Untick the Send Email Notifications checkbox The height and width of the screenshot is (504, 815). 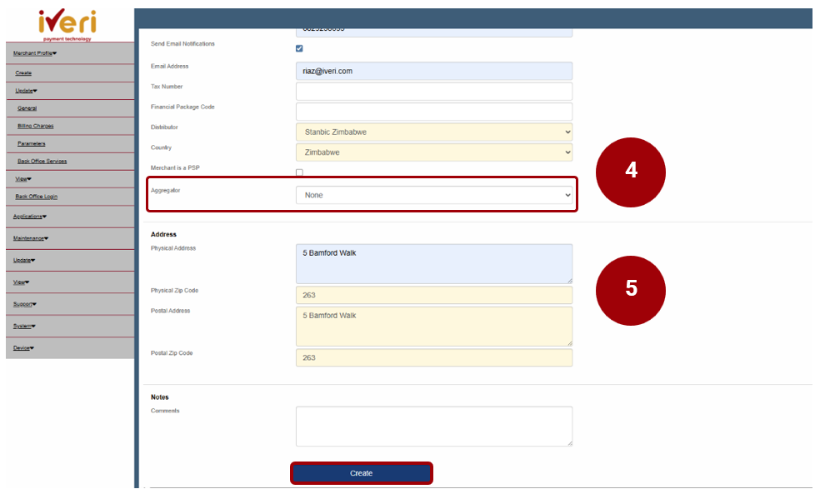point(299,48)
